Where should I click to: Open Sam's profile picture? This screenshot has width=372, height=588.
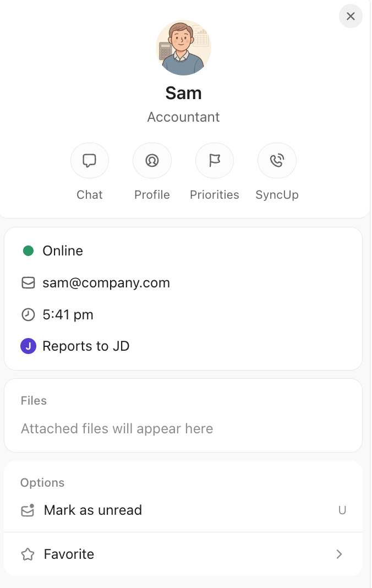[x=183, y=47]
